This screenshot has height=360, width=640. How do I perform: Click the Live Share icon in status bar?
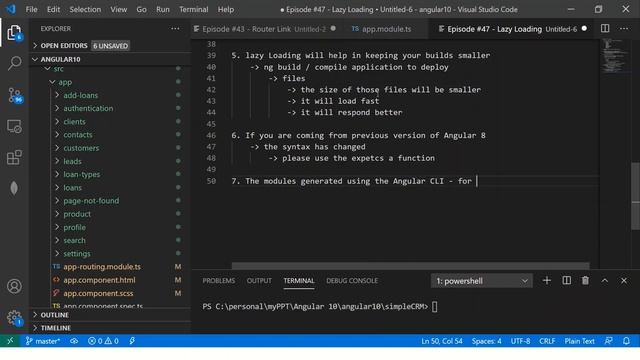[74, 341]
